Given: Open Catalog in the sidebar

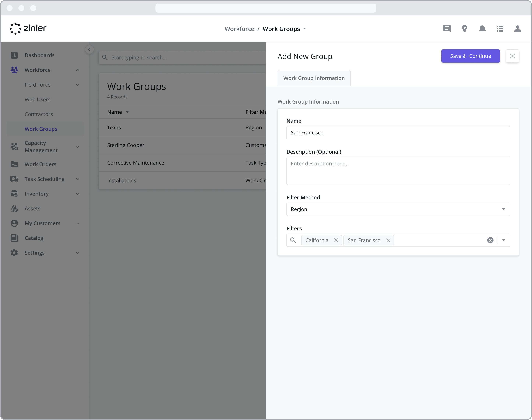Looking at the screenshot, I should click(34, 238).
